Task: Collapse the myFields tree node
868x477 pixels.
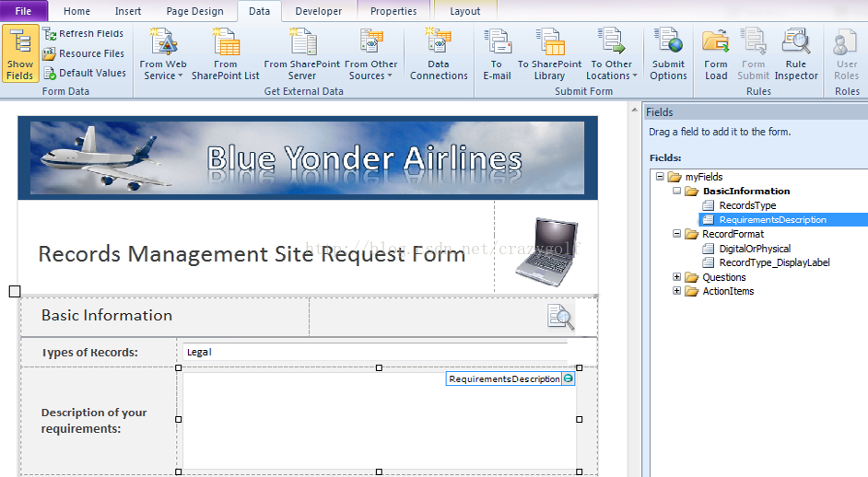Action: [x=660, y=177]
